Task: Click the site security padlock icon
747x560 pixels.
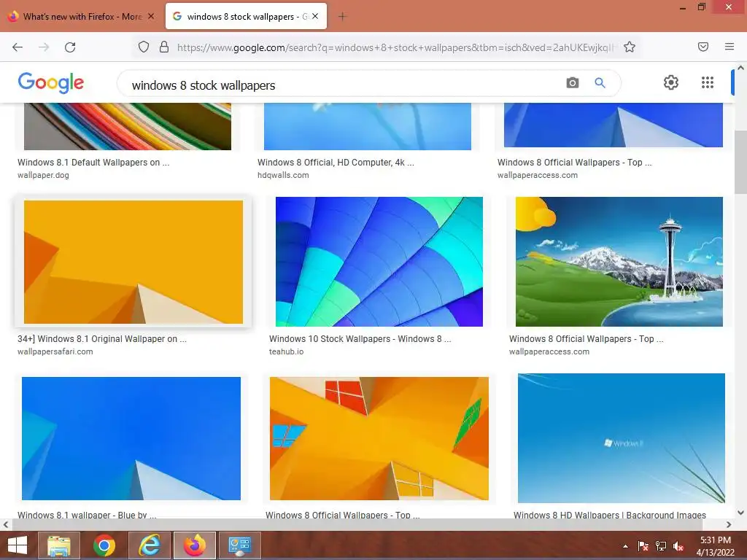Action: click(x=164, y=47)
